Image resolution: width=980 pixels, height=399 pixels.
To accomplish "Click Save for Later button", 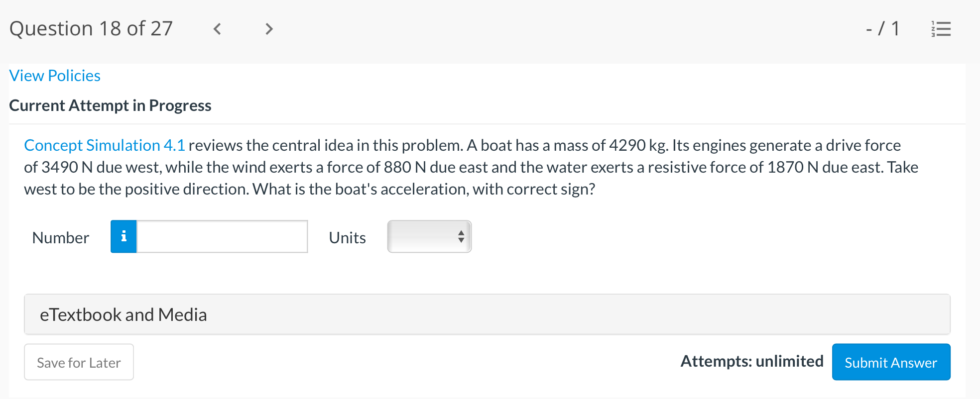I will 79,362.
